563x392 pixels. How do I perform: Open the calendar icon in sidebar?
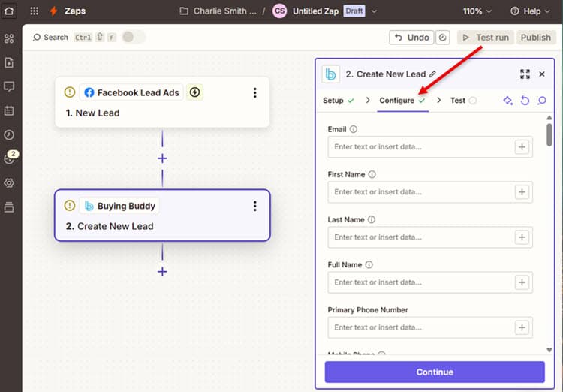[x=9, y=110]
